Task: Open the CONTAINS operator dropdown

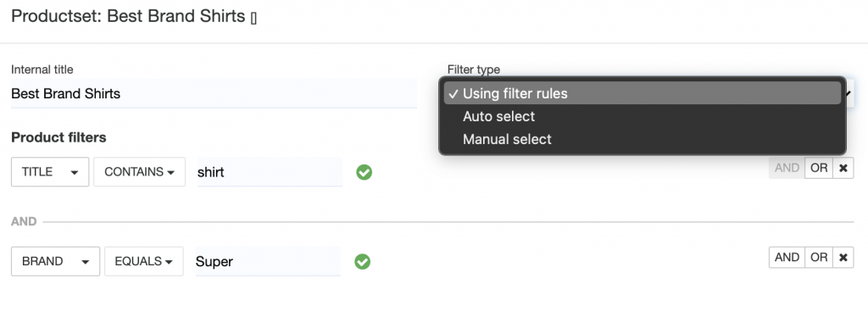Action: click(x=140, y=172)
